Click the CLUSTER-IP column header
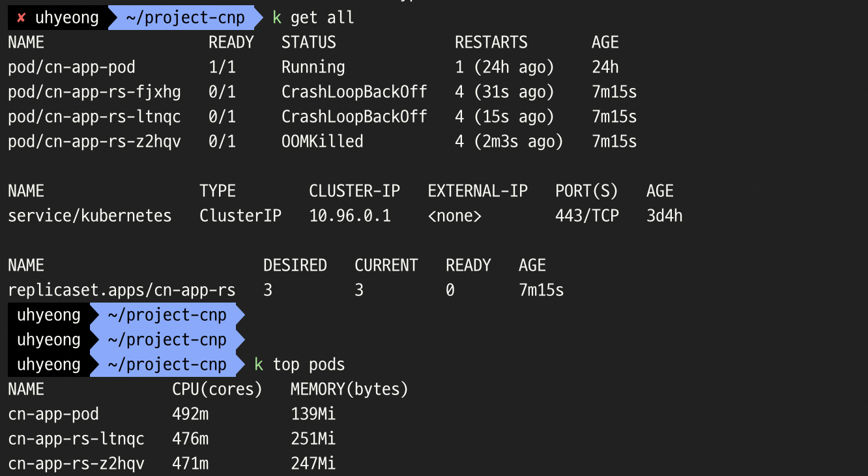The height and width of the screenshot is (476, 868). click(354, 191)
